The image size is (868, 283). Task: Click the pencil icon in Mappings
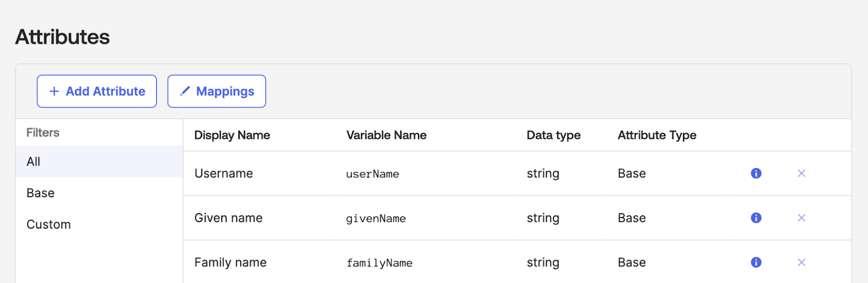click(x=185, y=91)
